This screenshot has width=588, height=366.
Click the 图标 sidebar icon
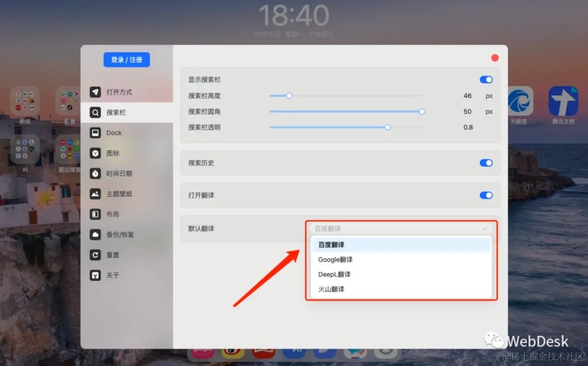coord(95,153)
